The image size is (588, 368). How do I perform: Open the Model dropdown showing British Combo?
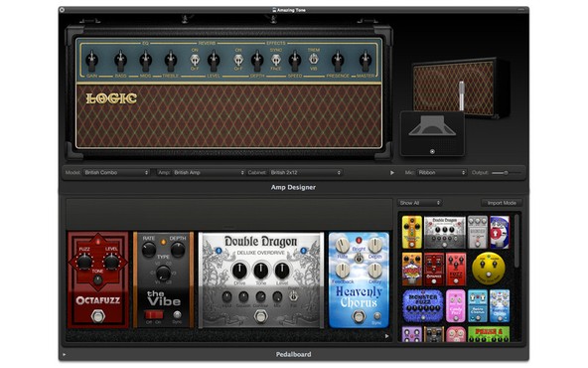tap(116, 172)
